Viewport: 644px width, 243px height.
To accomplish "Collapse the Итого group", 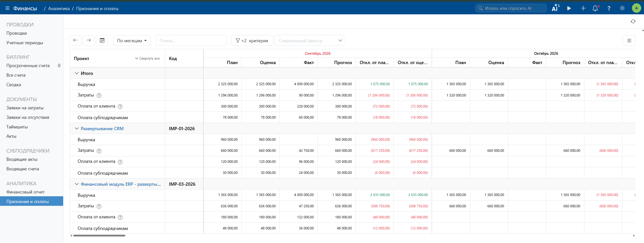I will [77, 73].
